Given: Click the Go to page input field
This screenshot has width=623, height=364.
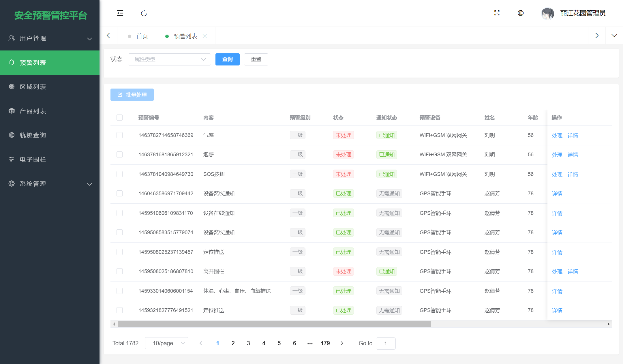Looking at the screenshot, I should (386, 343).
